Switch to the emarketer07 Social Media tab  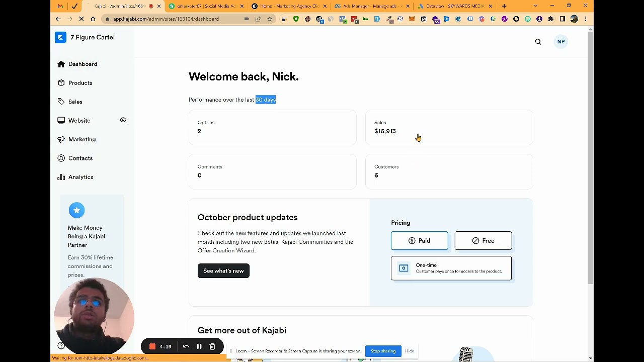(206, 6)
